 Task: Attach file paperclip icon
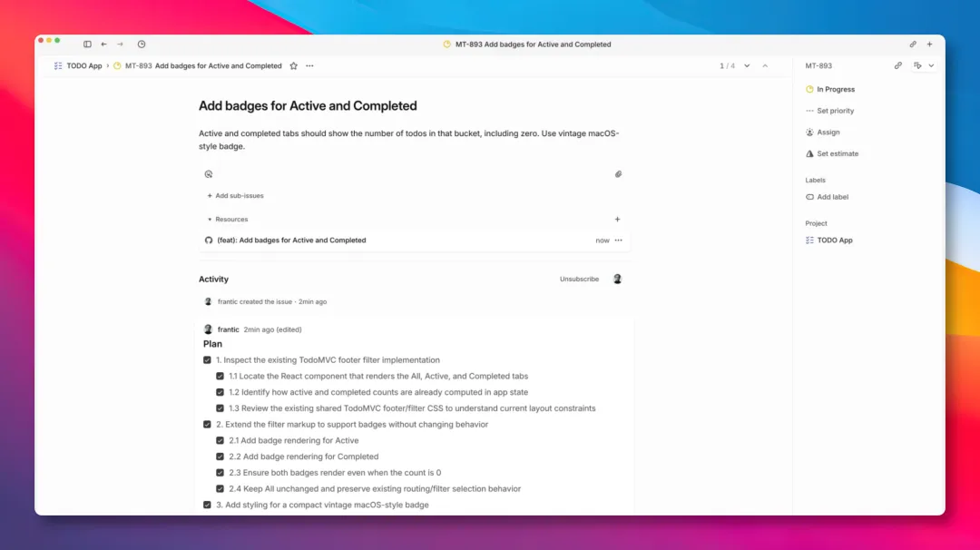pyautogui.click(x=618, y=174)
